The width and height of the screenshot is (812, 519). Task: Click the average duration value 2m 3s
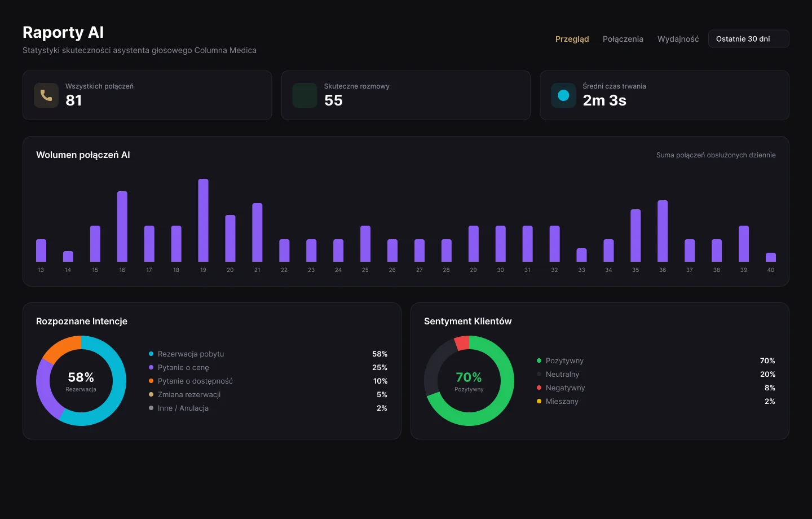(604, 100)
